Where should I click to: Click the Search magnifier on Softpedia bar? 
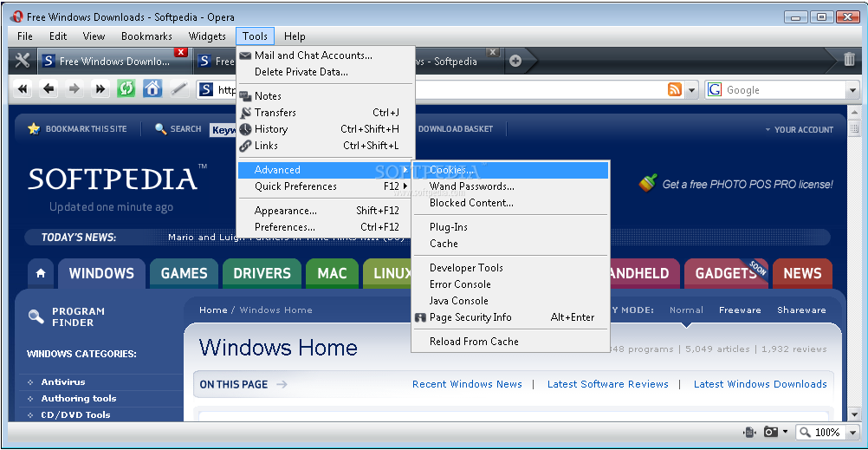tap(161, 128)
